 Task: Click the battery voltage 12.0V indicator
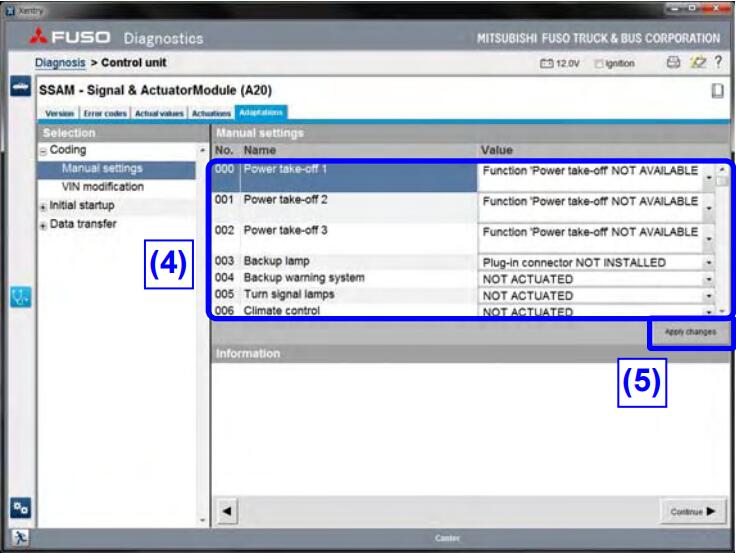click(560, 63)
